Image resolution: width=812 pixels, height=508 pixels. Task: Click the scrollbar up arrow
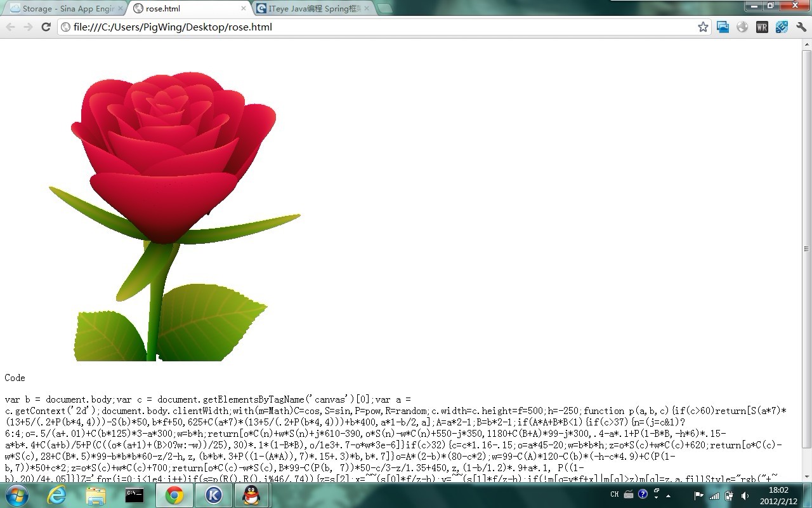806,44
